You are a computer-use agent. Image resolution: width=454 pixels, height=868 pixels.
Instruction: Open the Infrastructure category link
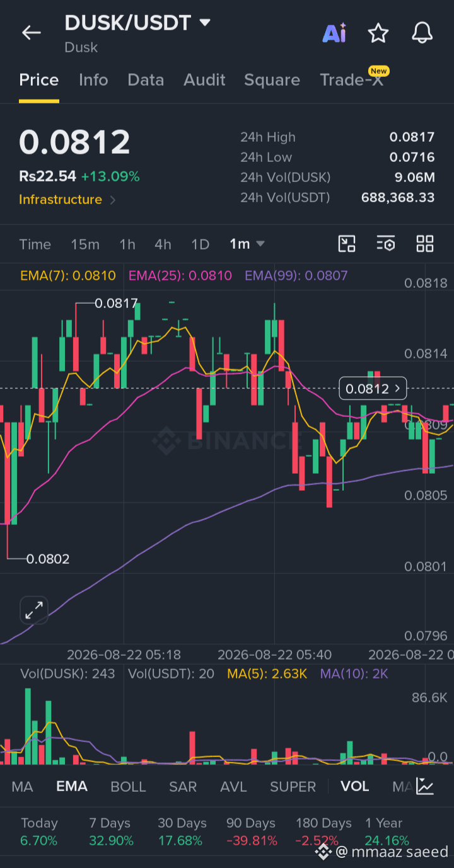(x=67, y=200)
